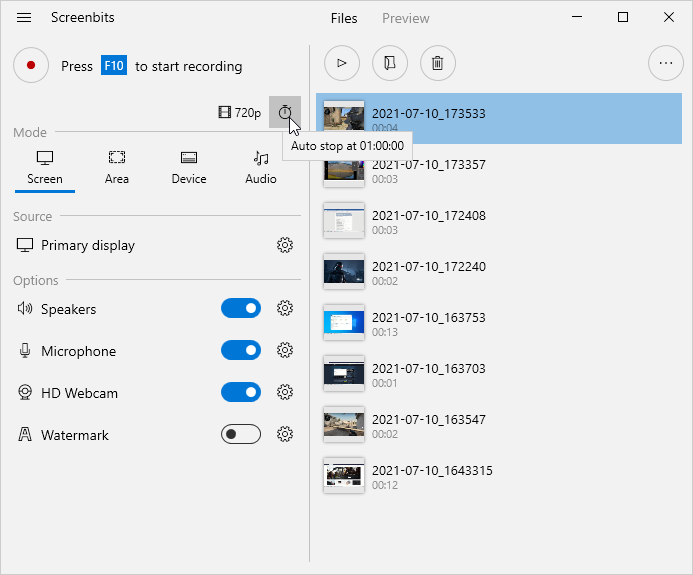The width and height of the screenshot is (693, 575).
Task: Toggle the HD Webcam switch off
Action: coord(241,392)
